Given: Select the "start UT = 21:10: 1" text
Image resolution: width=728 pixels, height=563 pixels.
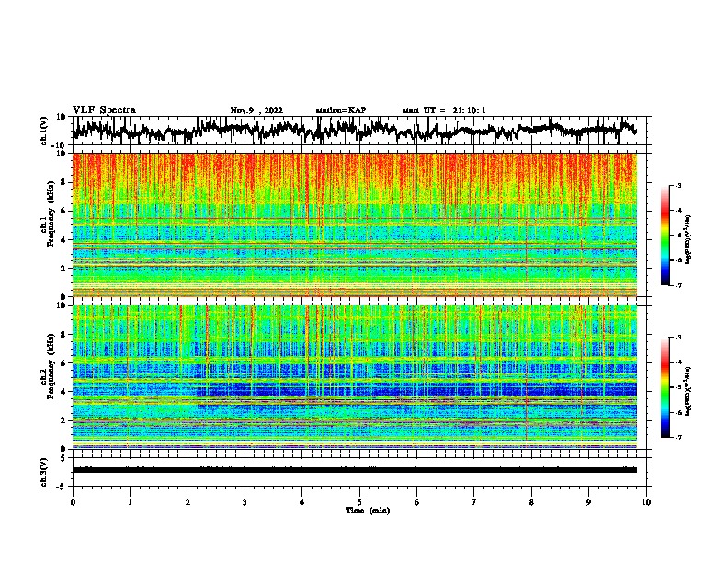Looking at the screenshot, I should point(444,110).
